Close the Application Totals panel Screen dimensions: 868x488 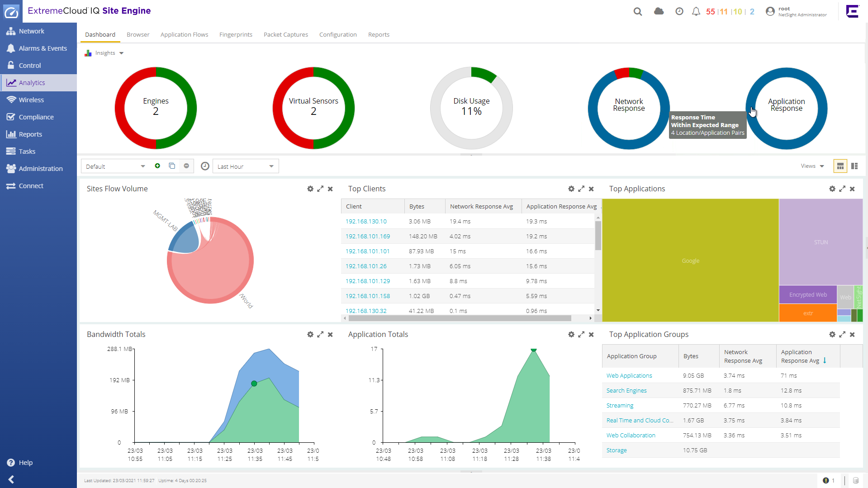591,334
